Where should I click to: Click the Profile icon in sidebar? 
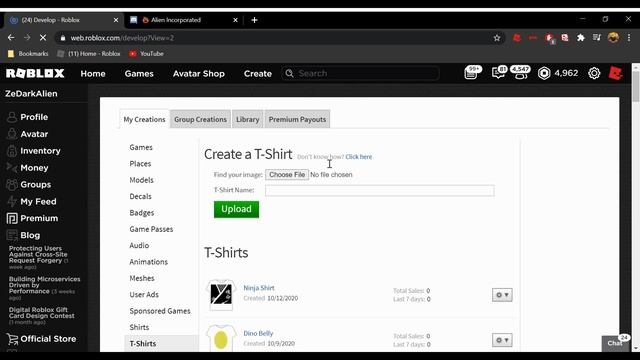click(x=12, y=117)
